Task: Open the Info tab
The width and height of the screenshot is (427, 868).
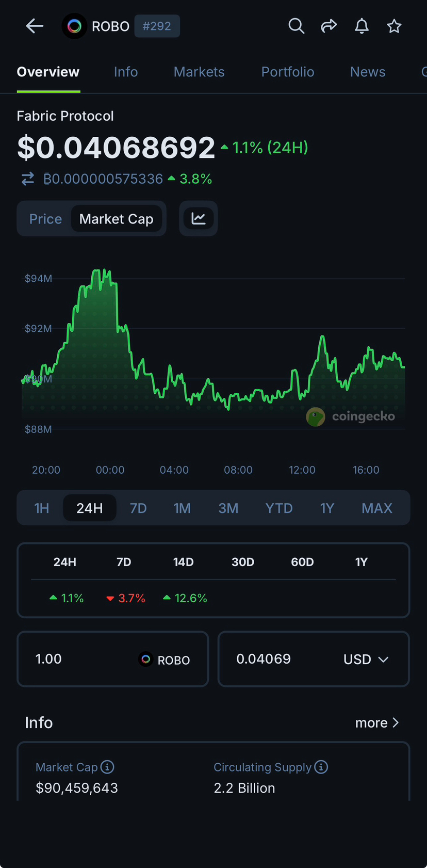Action: click(x=126, y=72)
